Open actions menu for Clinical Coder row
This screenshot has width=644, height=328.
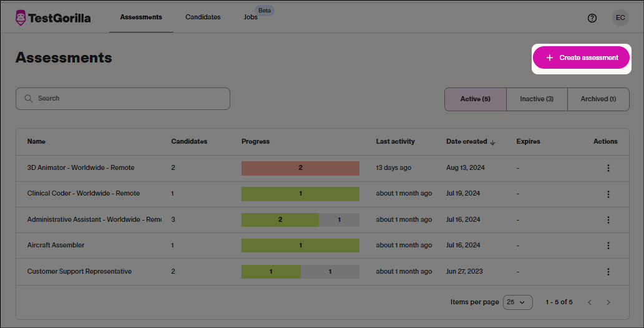(x=608, y=194)
